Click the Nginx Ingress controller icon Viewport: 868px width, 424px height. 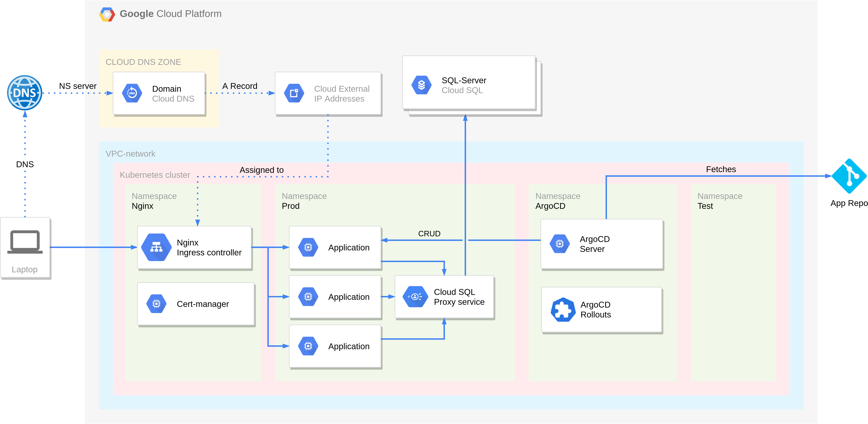tap(156, 247)
